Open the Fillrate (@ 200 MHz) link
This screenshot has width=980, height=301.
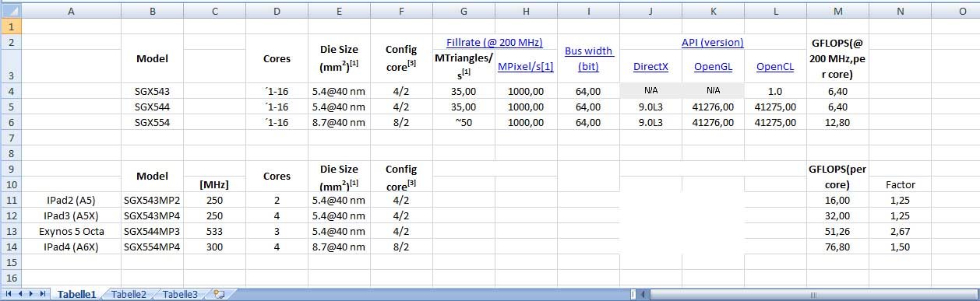[495, 42]
